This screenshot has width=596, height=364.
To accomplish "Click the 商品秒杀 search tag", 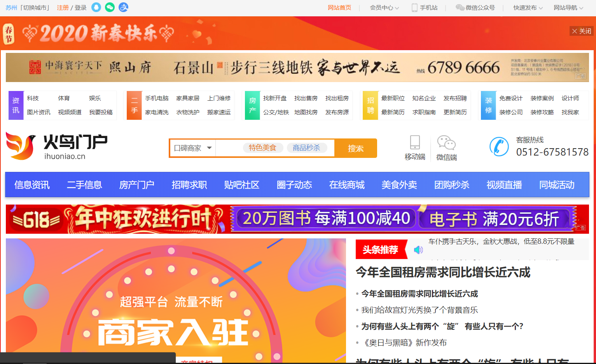I will coord(306,148).
